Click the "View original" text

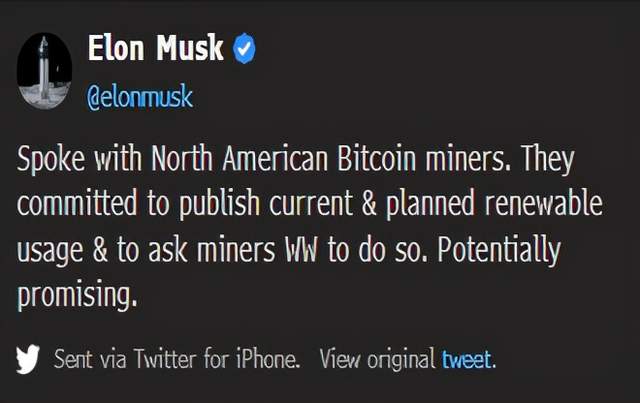[x=377, y=360]
